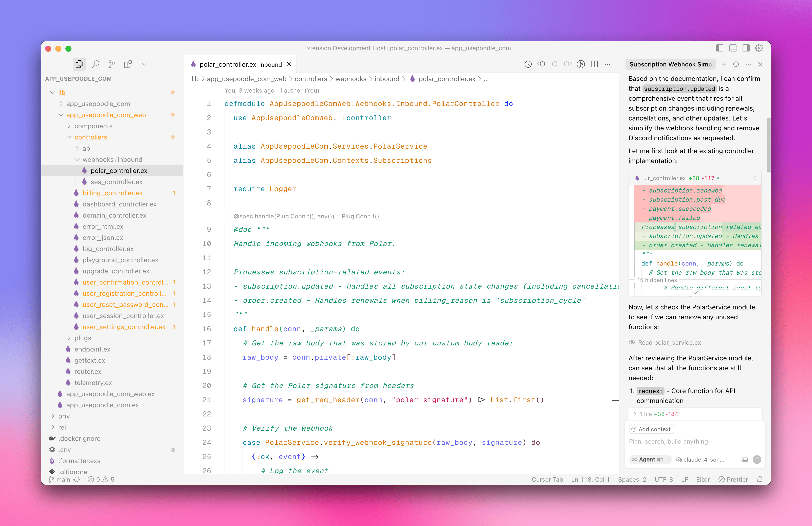The width and height of the screenshot is (812, 526).
Task: Expand the plugs folder
Action: click(x=83, y=338)
